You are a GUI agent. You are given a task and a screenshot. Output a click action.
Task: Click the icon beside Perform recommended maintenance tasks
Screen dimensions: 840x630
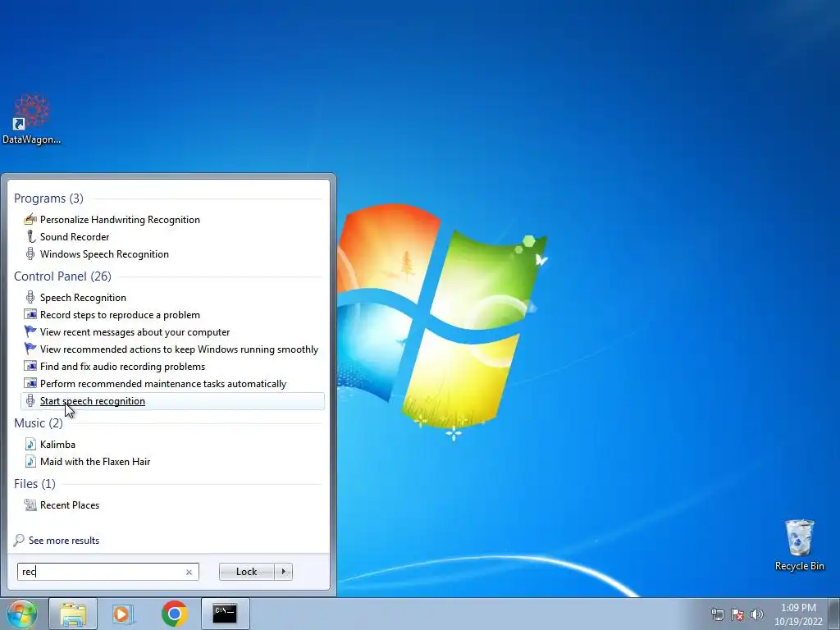(x=30, y=384)
